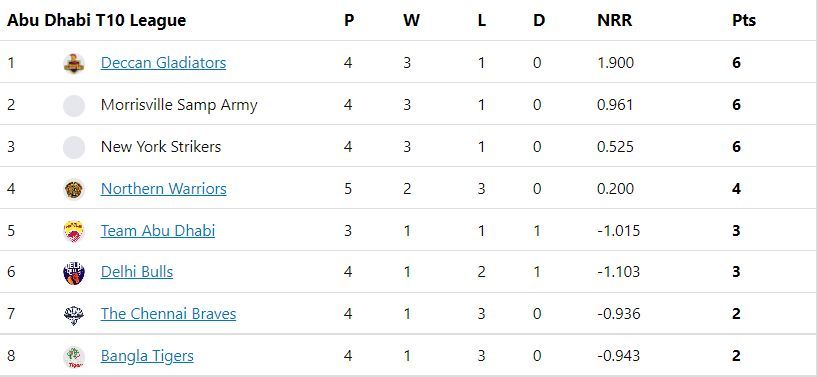Click the Delhi Bulls team logo
The image size is (817, 377).
click(x=73, y=272)
